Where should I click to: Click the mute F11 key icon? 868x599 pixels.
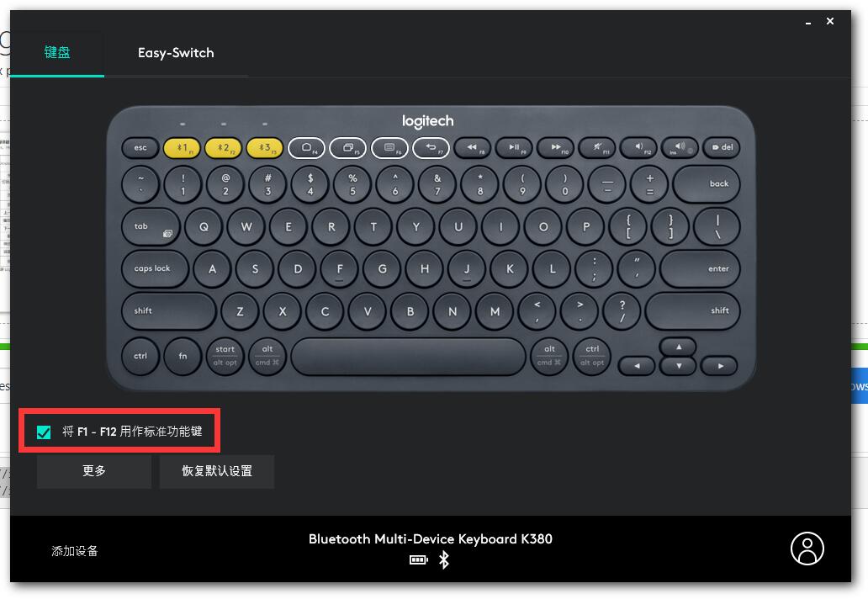point(597,148)
